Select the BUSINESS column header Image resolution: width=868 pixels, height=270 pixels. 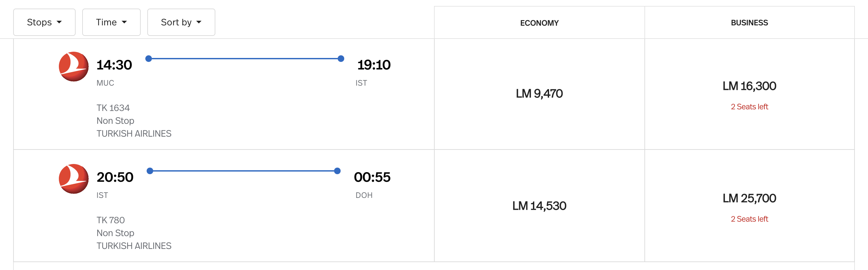749,23
